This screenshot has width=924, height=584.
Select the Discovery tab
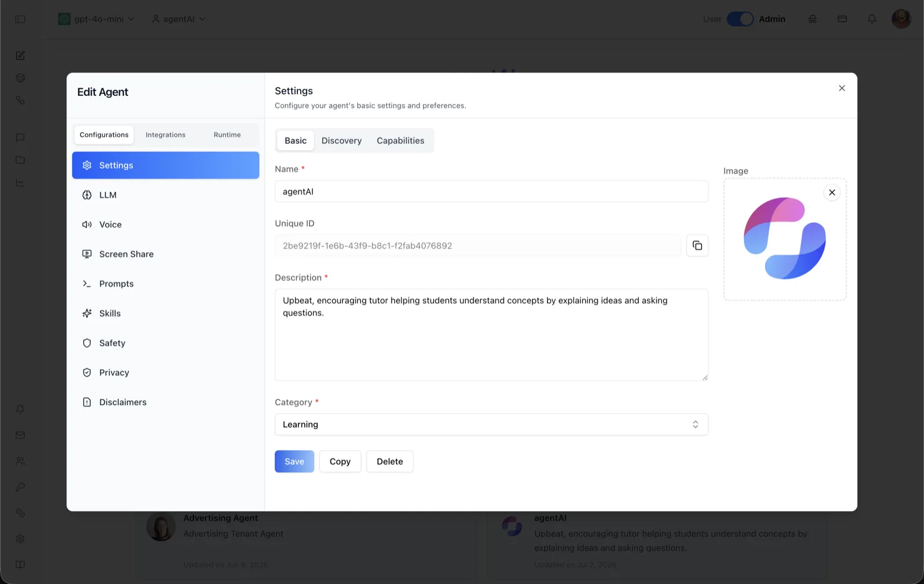pos(341,140)
